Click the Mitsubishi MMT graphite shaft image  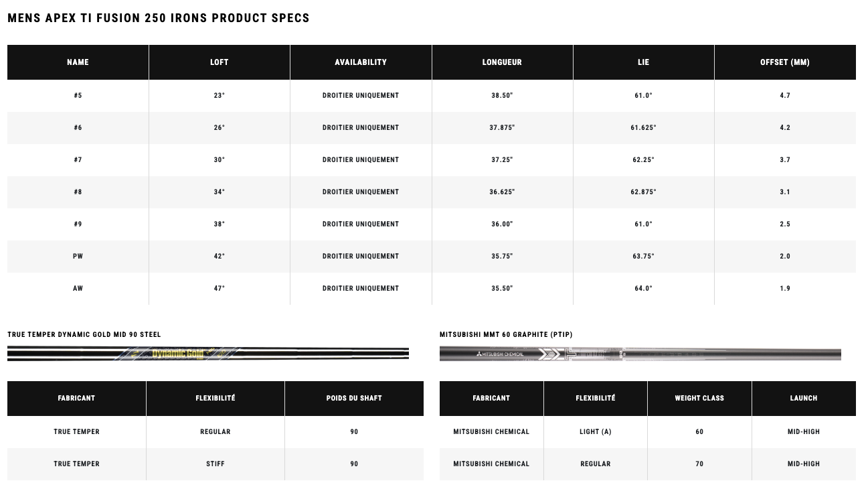[640, 354]
